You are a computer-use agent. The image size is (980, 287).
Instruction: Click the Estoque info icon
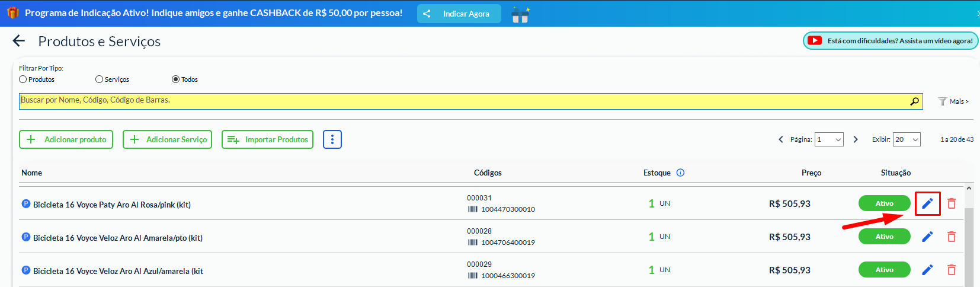(x=680, y=173)
